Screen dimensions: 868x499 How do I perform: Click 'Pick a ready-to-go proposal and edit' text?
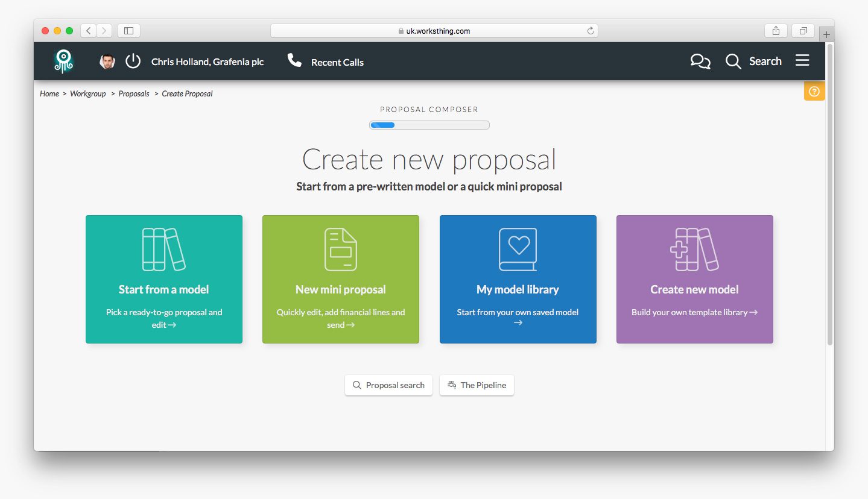coord(163,318)
